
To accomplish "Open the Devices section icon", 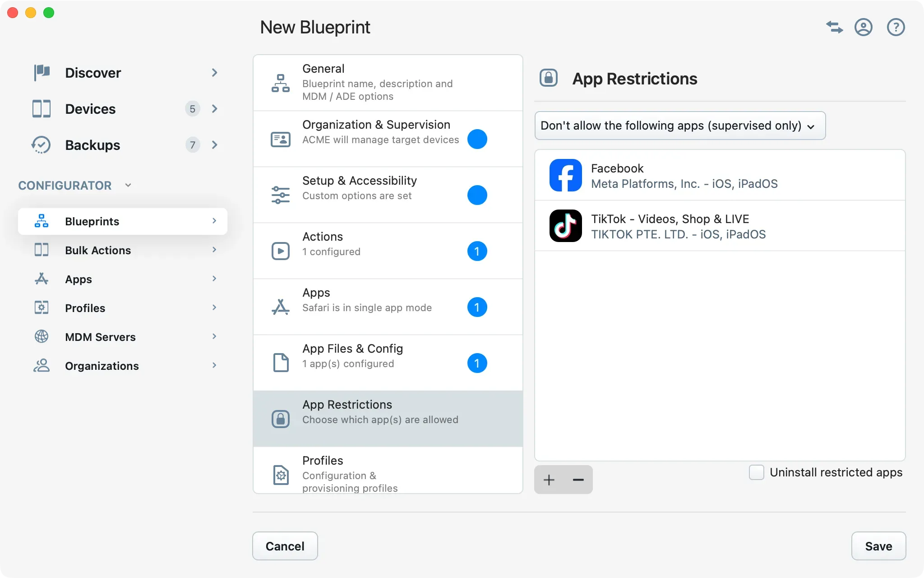I will 42,109.
